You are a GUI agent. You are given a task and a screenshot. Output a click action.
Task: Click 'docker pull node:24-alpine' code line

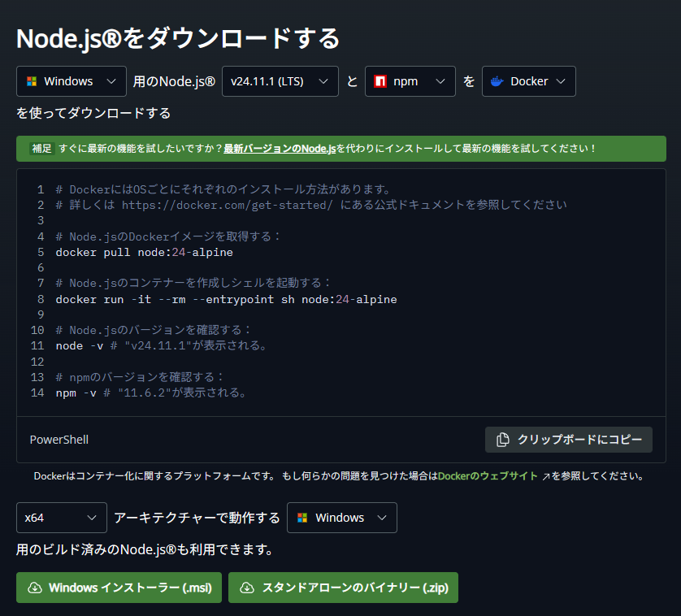(144, 253)
